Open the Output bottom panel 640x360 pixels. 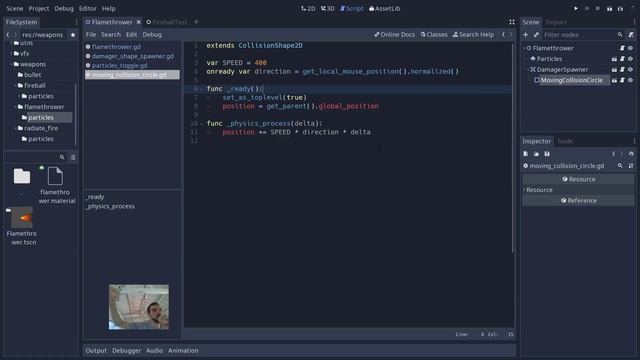coord(96,351)
